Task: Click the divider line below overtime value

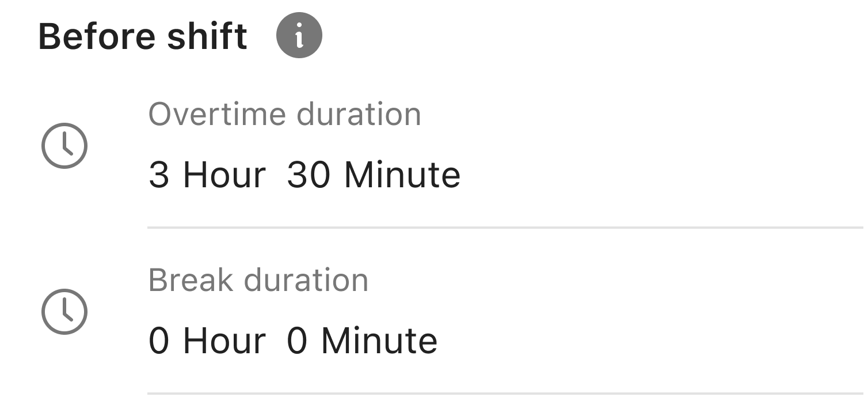Action: pyautogui.click(x=505, y=228)
